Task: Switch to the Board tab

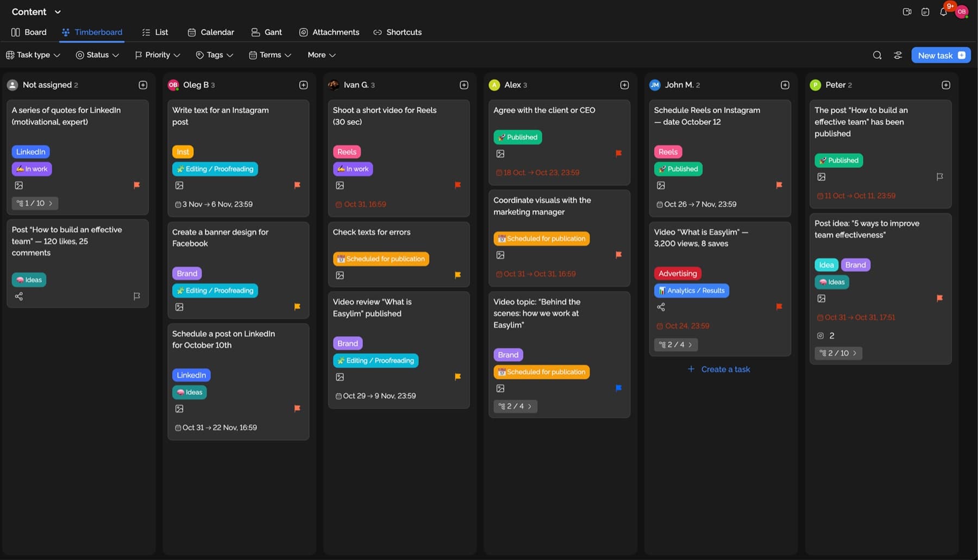Action: pyautogui.click(x=29, y=32)
